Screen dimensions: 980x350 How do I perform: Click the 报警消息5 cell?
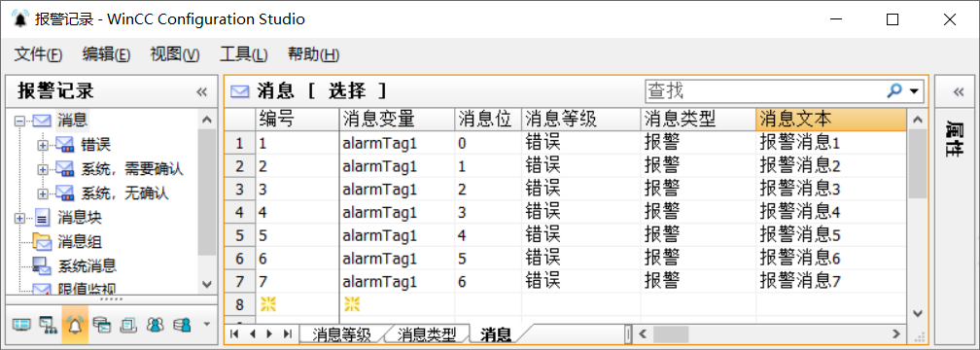tap(830, 235)
